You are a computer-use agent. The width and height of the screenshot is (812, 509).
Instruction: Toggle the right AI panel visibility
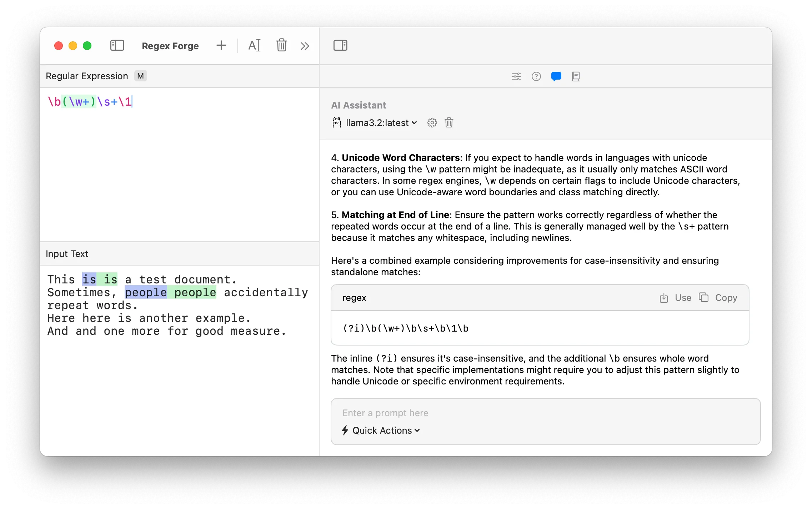tap(340, 45)
